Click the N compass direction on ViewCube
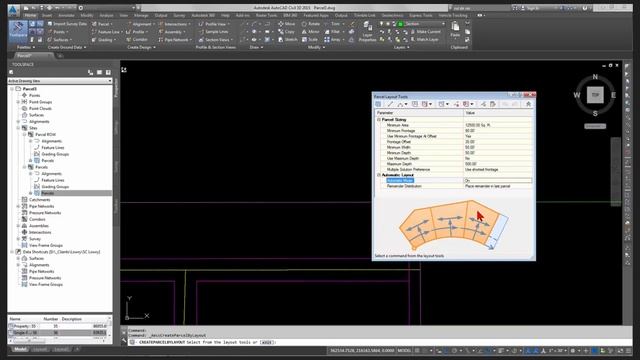The image size is (640, 360). [x=595, y=77]
